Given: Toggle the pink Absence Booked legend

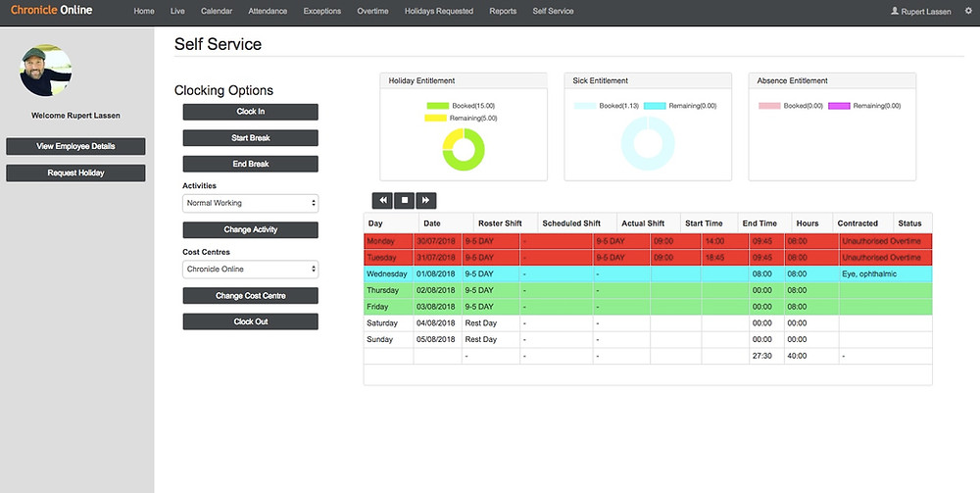Looking at the screenshot, I should pos(791,106).
